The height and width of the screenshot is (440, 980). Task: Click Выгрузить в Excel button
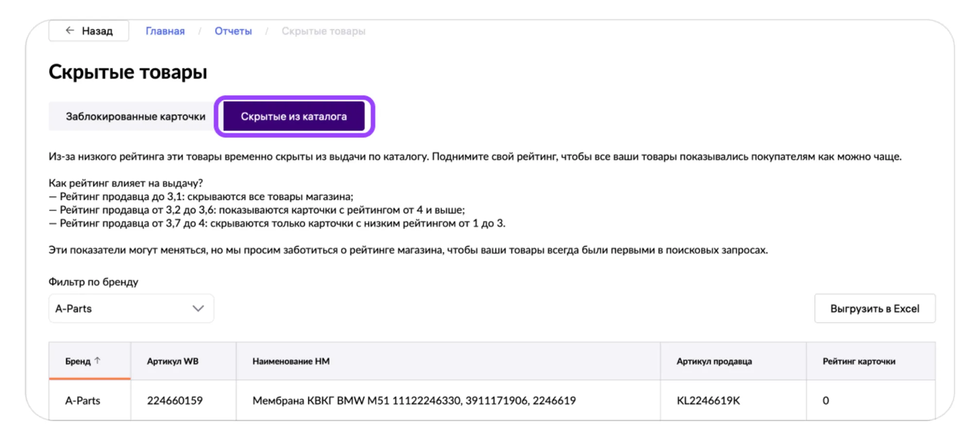[875, 308]
